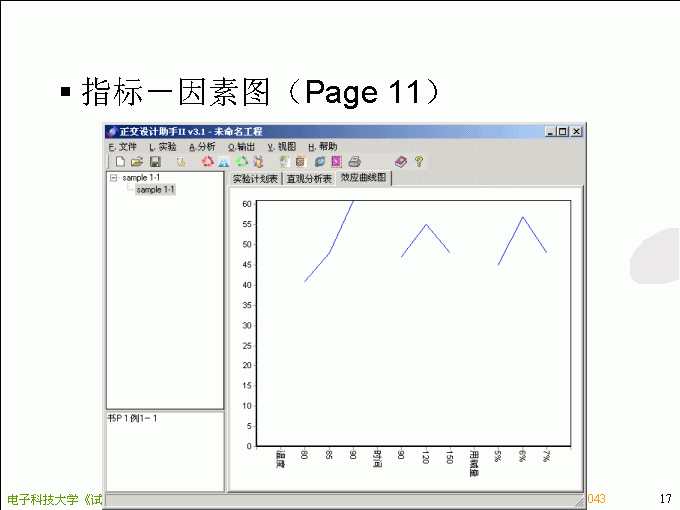The width and height of the screenshot is (680, 510).
Task: Open the 帮助 menu
Action: pyautogui.click(x=322, y=147)
